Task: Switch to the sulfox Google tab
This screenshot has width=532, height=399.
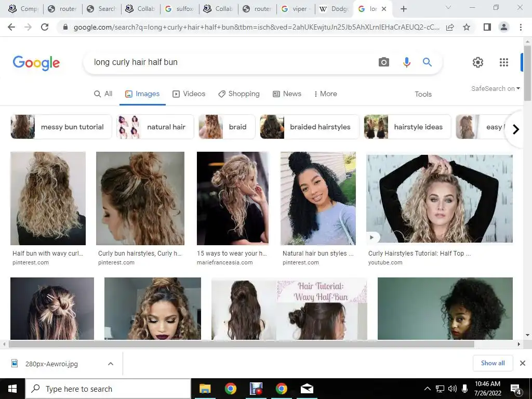Action: 179,9
